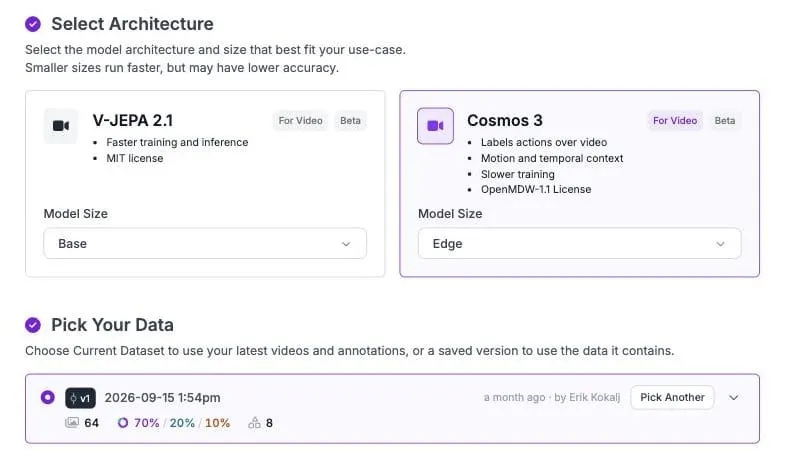
Task: Click the 'a month ago · by Erik Kokalj' text
Action: pyautogui.click(x=552, y=397)
